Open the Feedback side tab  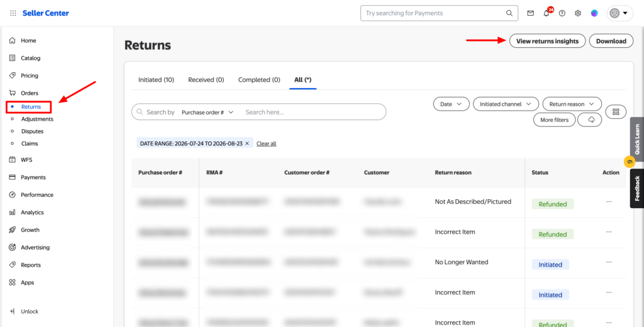coord(637,188)
